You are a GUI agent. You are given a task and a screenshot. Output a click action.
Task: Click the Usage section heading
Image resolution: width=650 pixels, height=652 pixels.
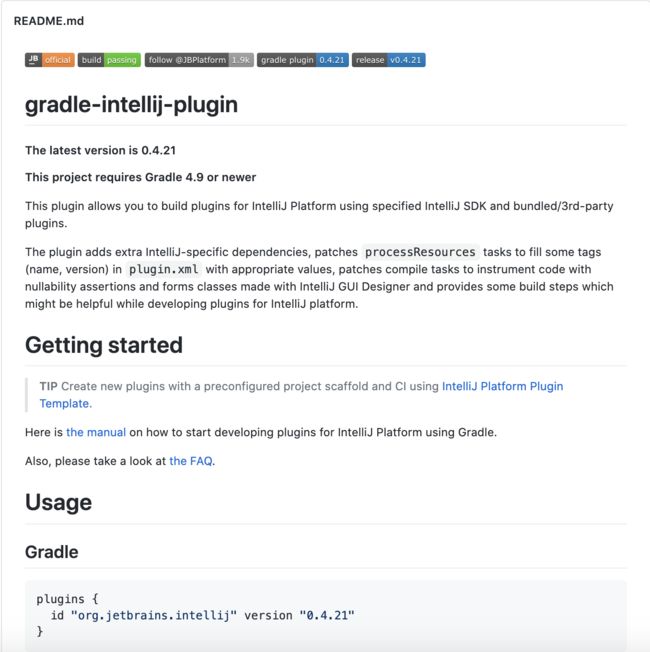tap(58, 502)
